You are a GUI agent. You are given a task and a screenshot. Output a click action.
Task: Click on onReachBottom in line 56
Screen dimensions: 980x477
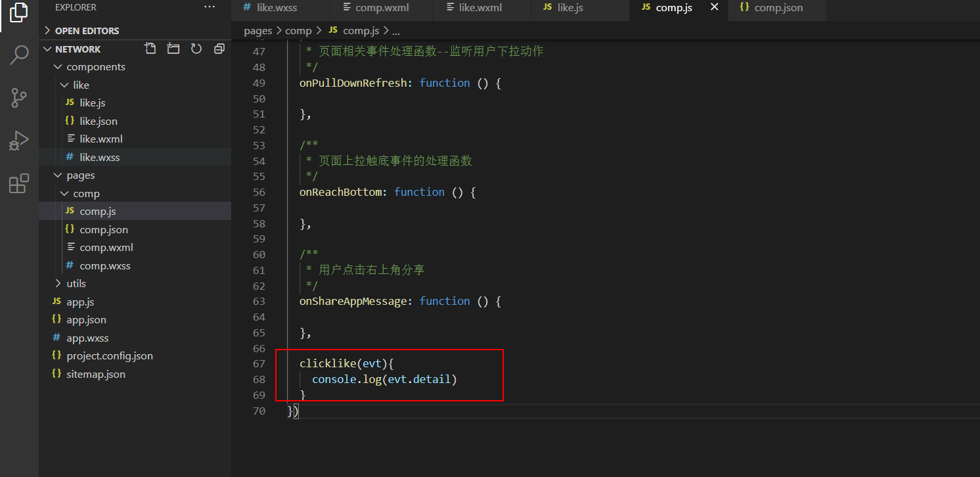coord(340,192)
